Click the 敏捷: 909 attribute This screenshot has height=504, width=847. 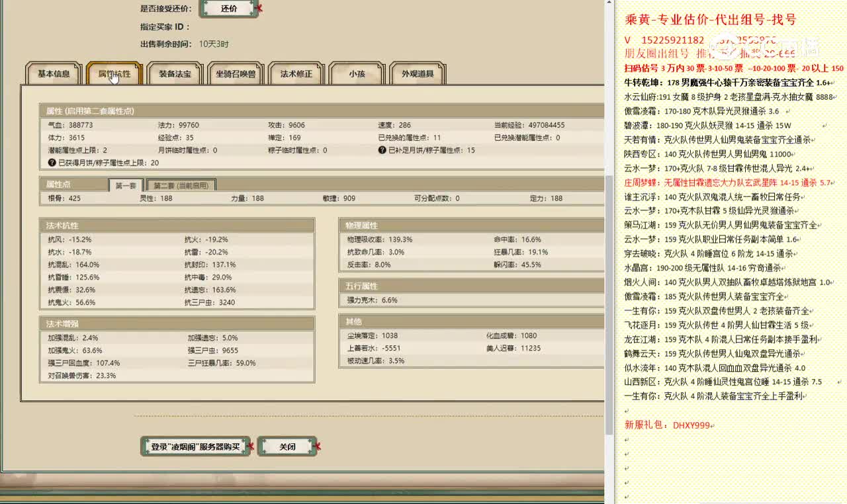point(339,198)
